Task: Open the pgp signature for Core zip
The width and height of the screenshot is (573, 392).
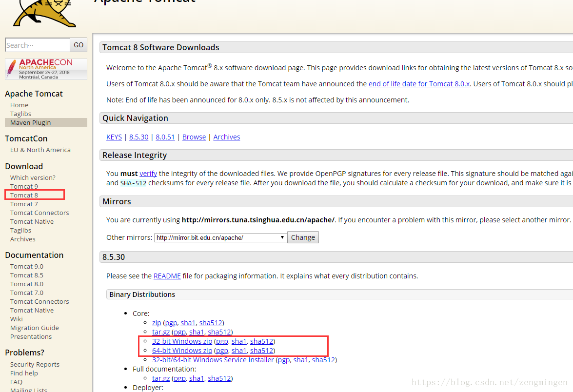Action: [x=171, y=323]
